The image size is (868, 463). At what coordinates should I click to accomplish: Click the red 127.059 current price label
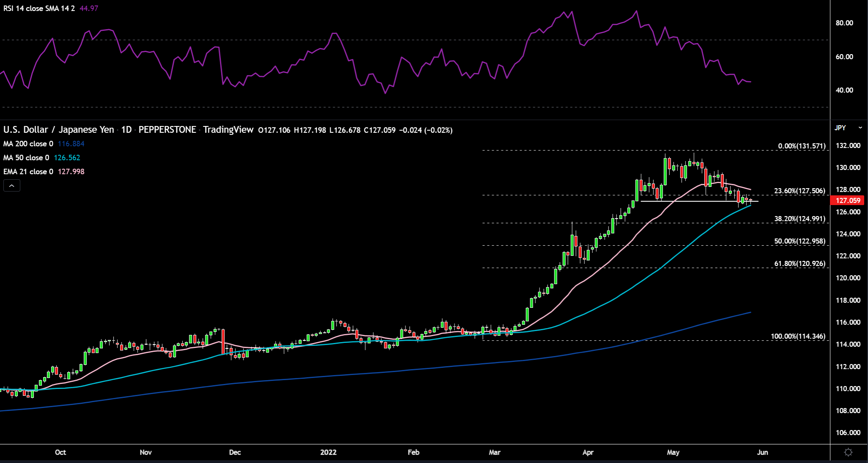pos(848,201)
